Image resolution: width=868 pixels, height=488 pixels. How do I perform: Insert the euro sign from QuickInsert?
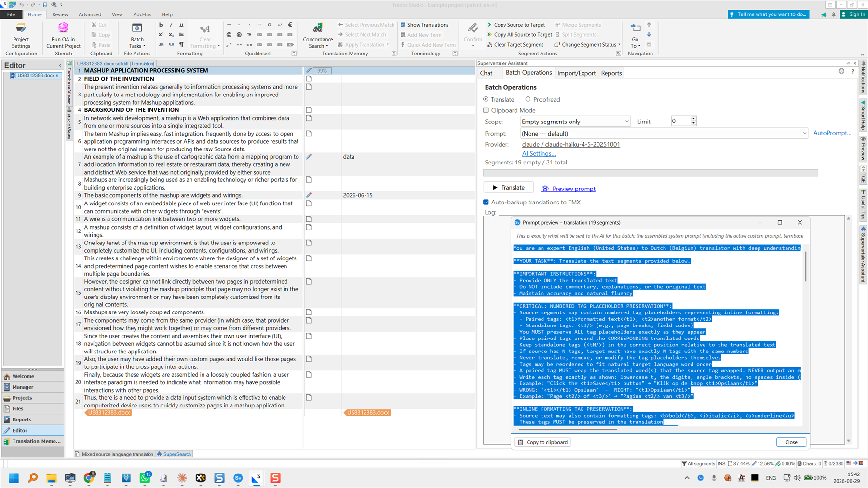[290, 25]
